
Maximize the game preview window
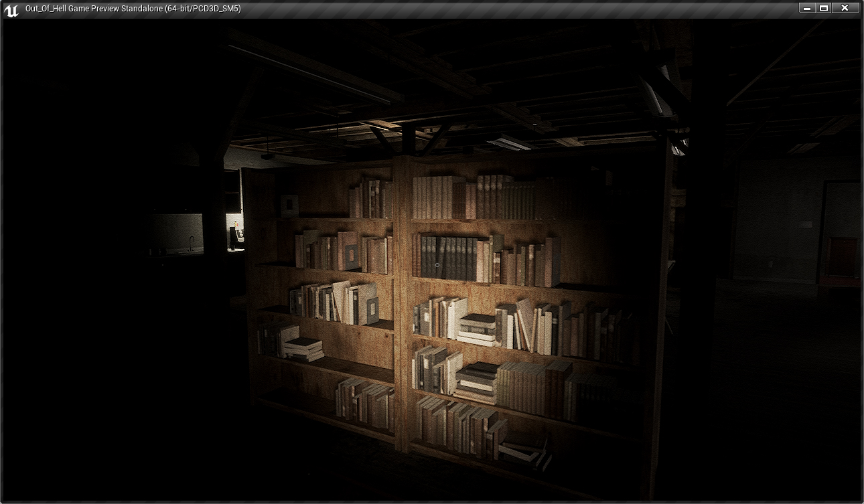(x=824, y=8)
